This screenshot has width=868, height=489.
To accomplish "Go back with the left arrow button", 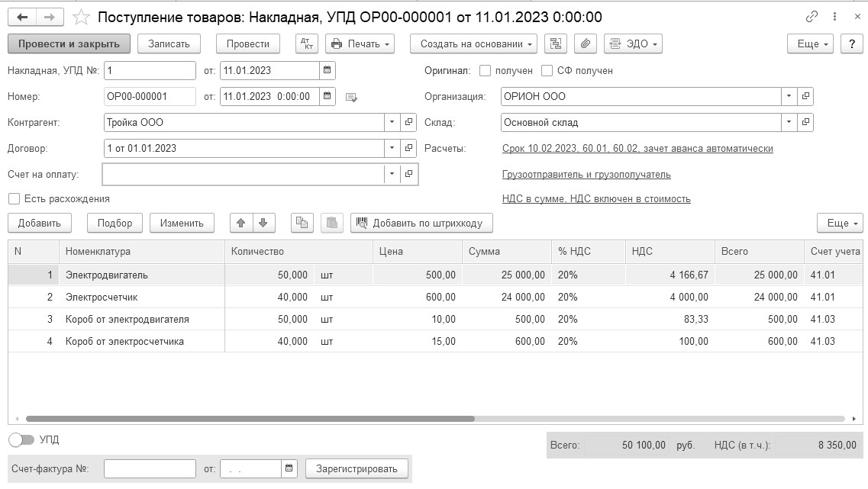I will (22, 17).
